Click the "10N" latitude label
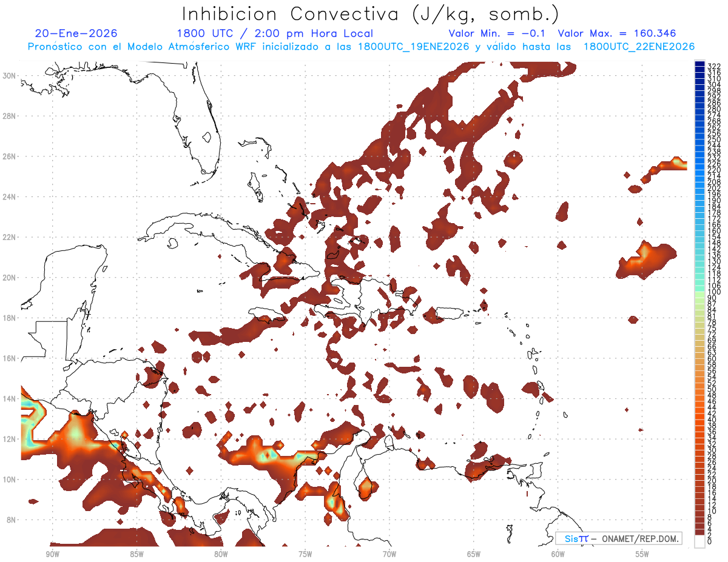This screenshot has height=562, width=728. click(10, 479)
